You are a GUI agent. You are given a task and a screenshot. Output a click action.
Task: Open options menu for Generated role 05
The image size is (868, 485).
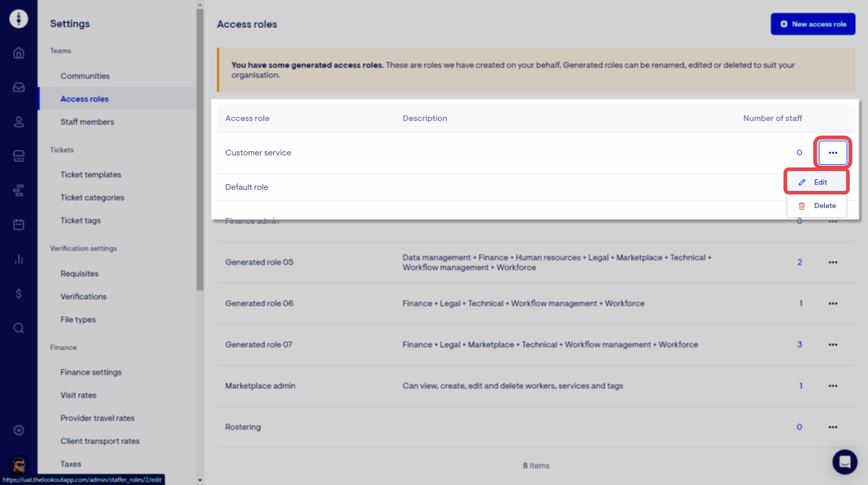833,262
